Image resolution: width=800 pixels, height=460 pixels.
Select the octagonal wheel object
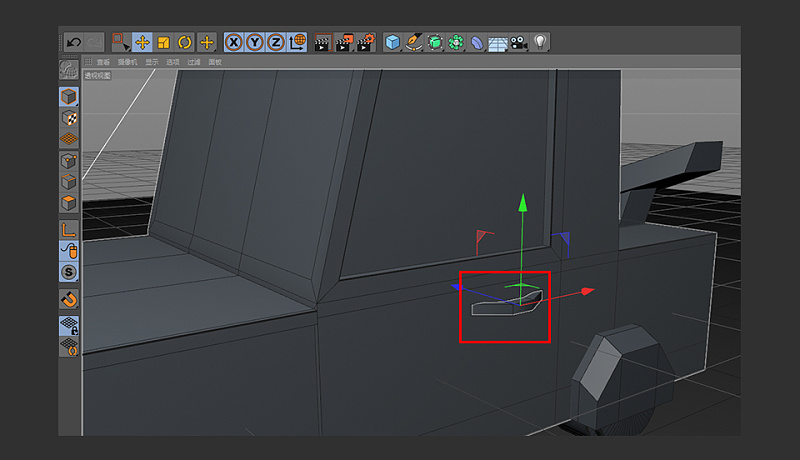tap(621, 379)
